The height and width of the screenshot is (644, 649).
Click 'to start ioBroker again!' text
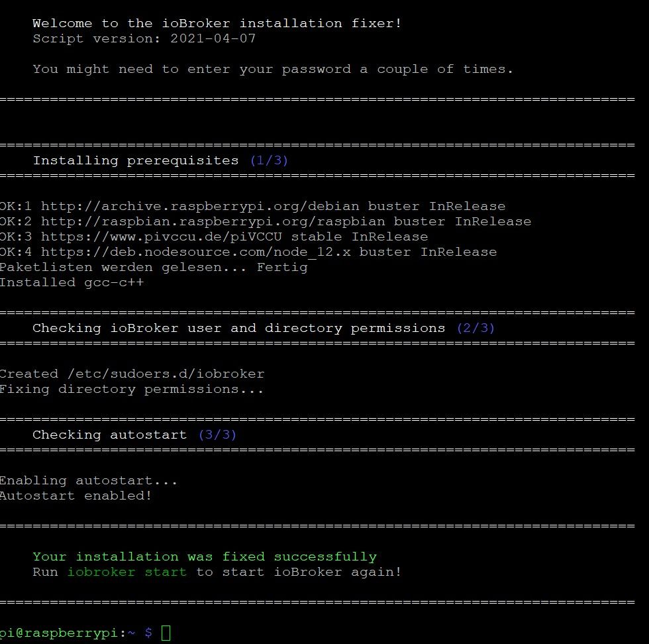click(x=299, y=572)
